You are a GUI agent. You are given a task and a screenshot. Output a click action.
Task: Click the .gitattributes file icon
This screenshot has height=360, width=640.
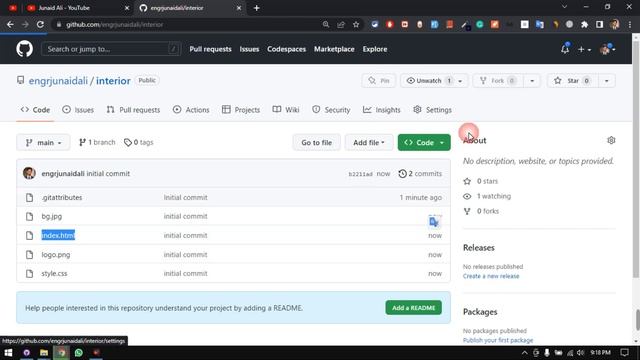29,198
